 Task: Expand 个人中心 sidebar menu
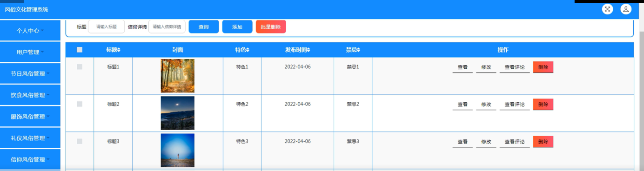30,30
